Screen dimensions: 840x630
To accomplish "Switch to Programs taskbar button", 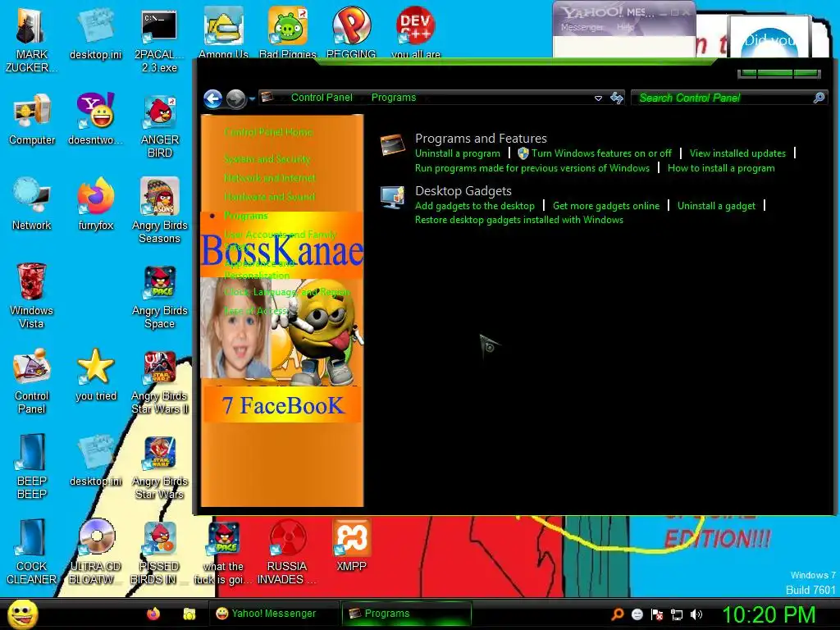I will [x=407, y=614].
